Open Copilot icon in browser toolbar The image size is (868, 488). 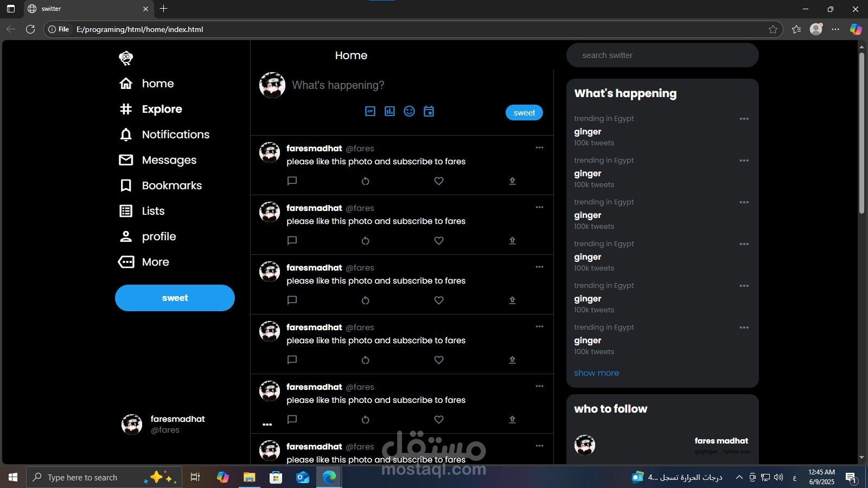pyautogui.click(x=856, y=29)
